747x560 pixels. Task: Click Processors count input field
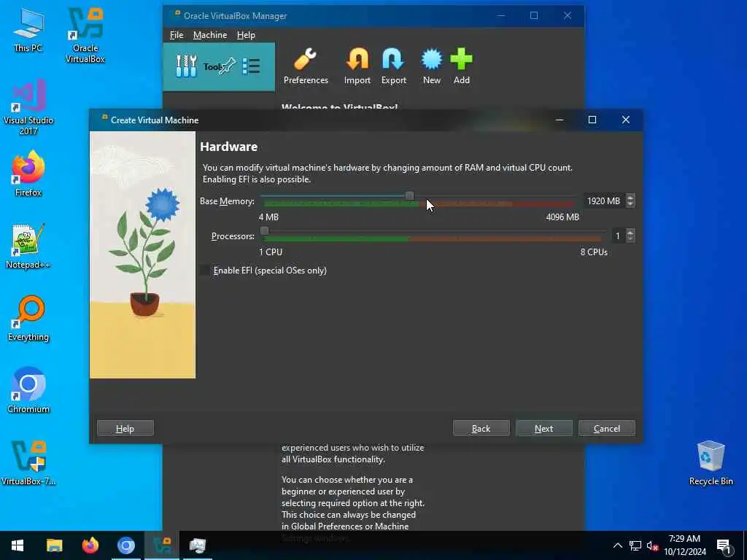pos(617,236)
